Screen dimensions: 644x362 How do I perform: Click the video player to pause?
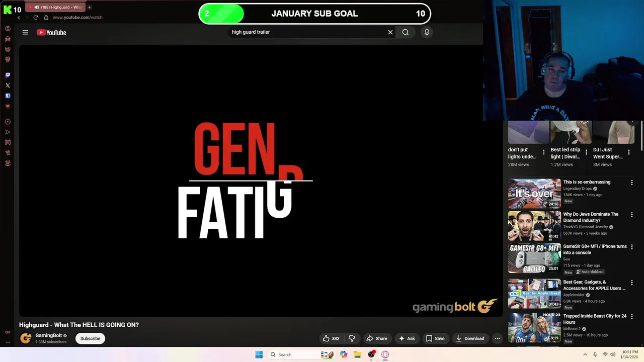point(261,181)
